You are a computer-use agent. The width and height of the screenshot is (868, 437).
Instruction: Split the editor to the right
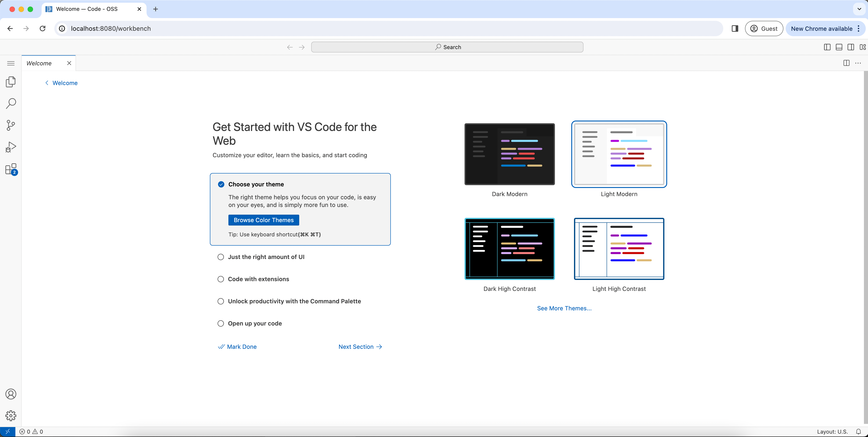click(847, 63)
